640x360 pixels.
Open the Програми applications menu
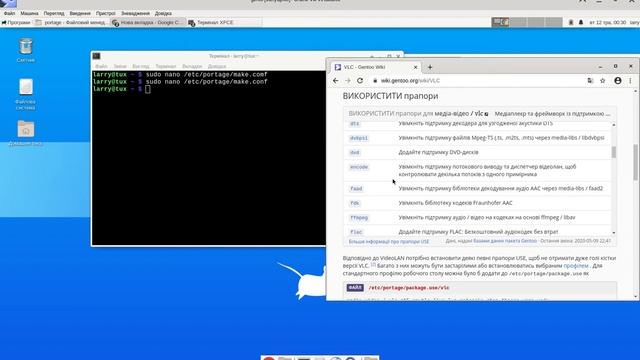tap(16, 22)
